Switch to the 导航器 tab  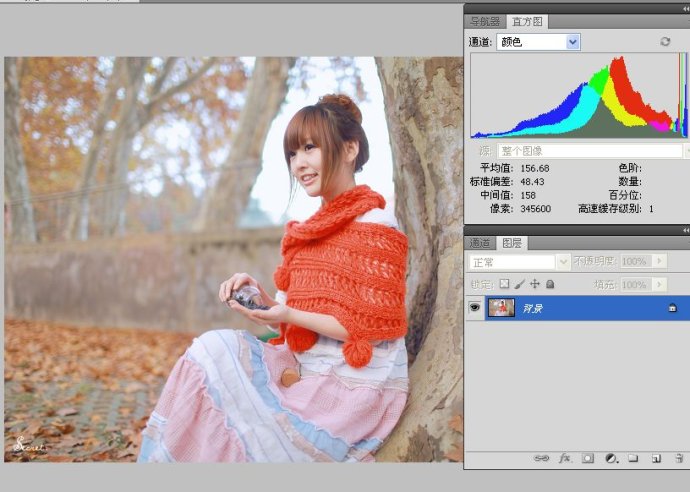(x=486, y=21)
